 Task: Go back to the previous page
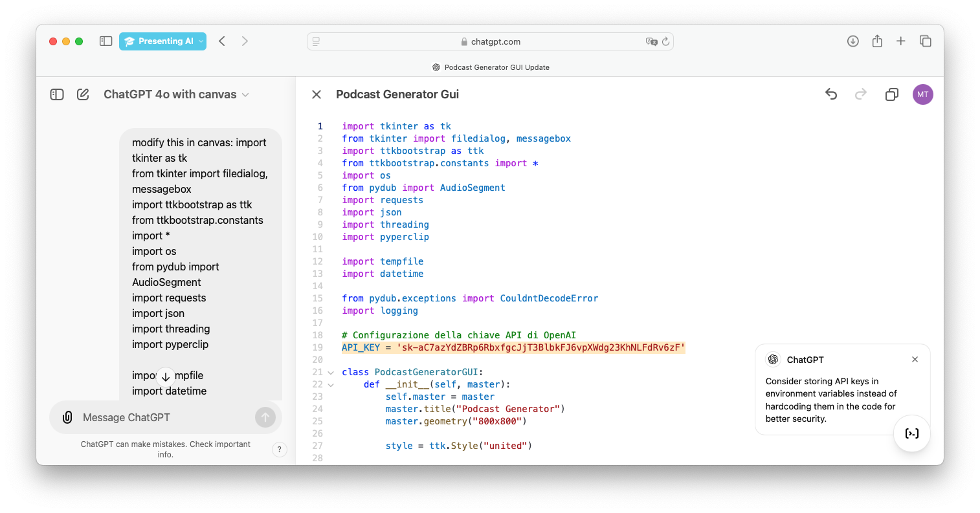coord(222,41)
